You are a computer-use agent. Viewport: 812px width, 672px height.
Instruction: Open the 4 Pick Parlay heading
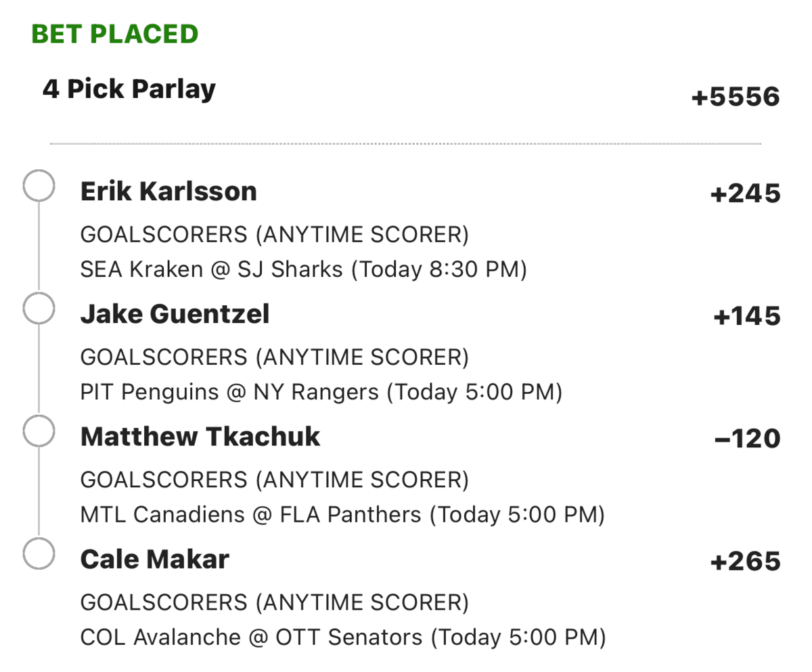click(x=129, y=89)
